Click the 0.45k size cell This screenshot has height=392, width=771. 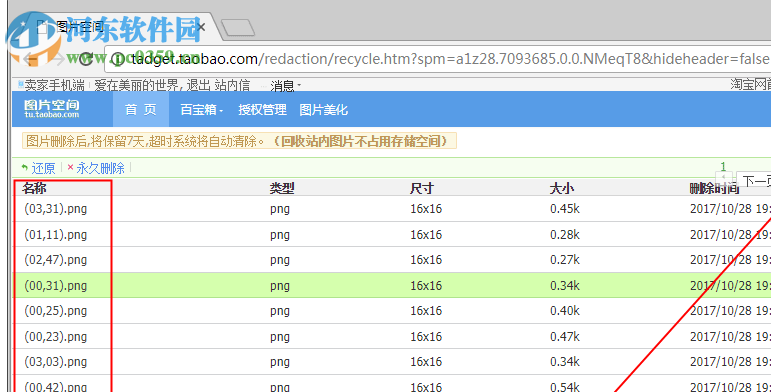pos(564,209)
